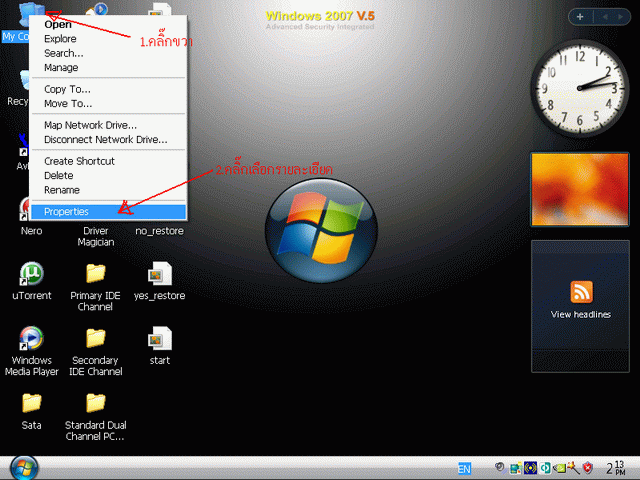Select the Sata folder on the desktop
640x480 pixels.
click(x=31, y=411)
